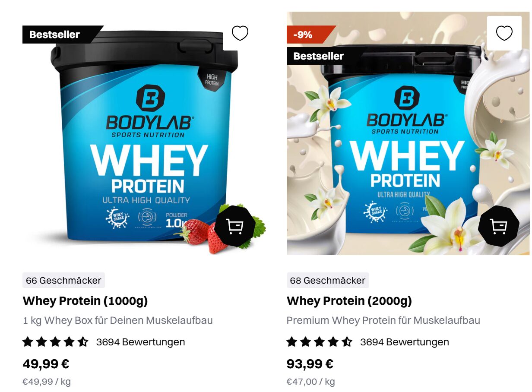
Task: Click cart icon on the 2000g product
Action: [498, 226]
